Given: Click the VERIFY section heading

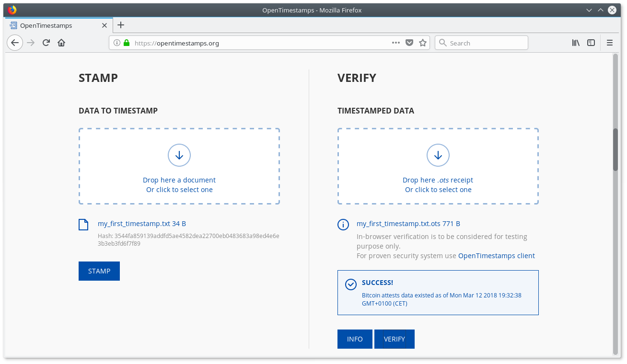Looking at the screenshot, I should (357, 78).
